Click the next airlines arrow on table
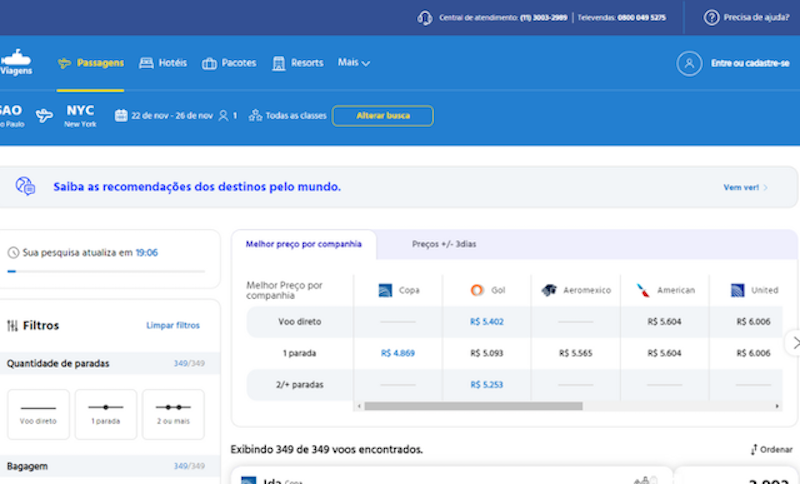Viewport: 800px width, 484px height. pos(794,344)
